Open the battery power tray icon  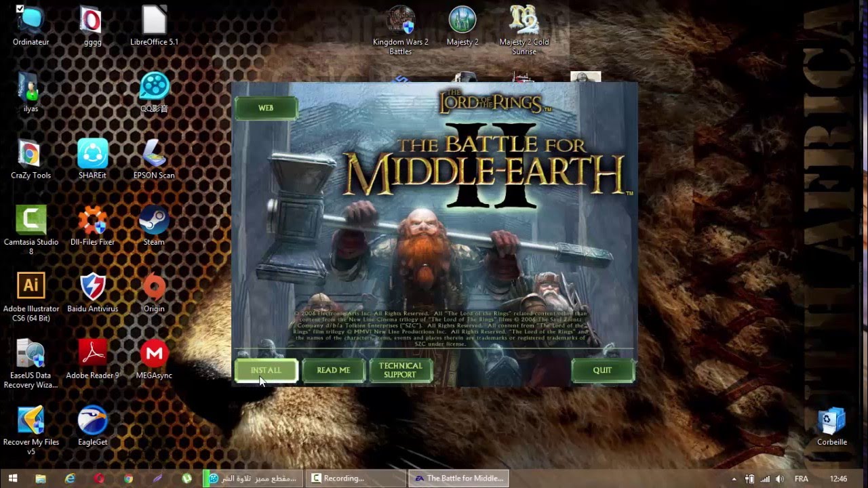click(x=750, y=479)
